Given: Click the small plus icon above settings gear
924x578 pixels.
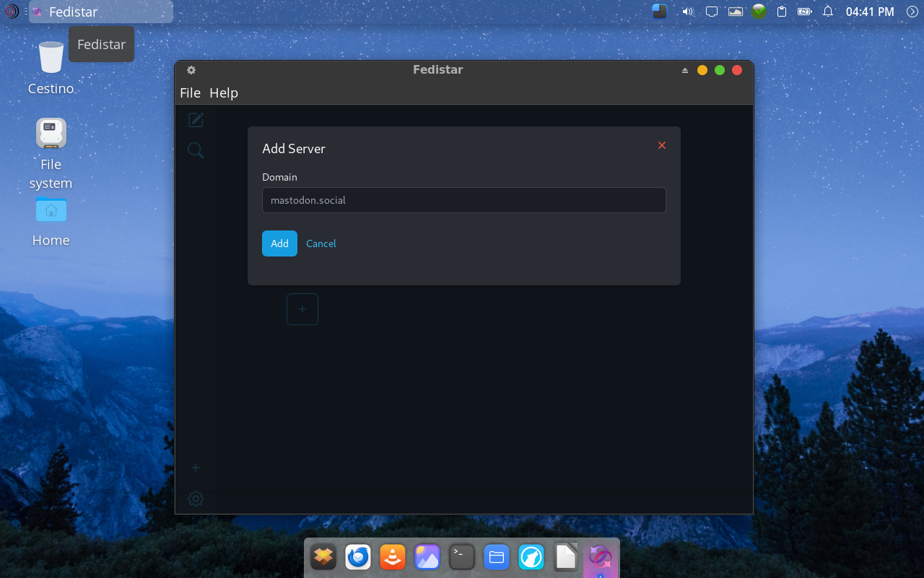Looking at the screenshot, I should click(196, 467).
